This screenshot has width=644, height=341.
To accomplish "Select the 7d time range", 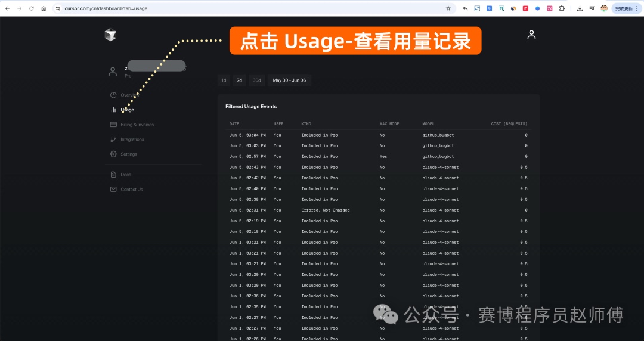I will (x=240, y=80).
